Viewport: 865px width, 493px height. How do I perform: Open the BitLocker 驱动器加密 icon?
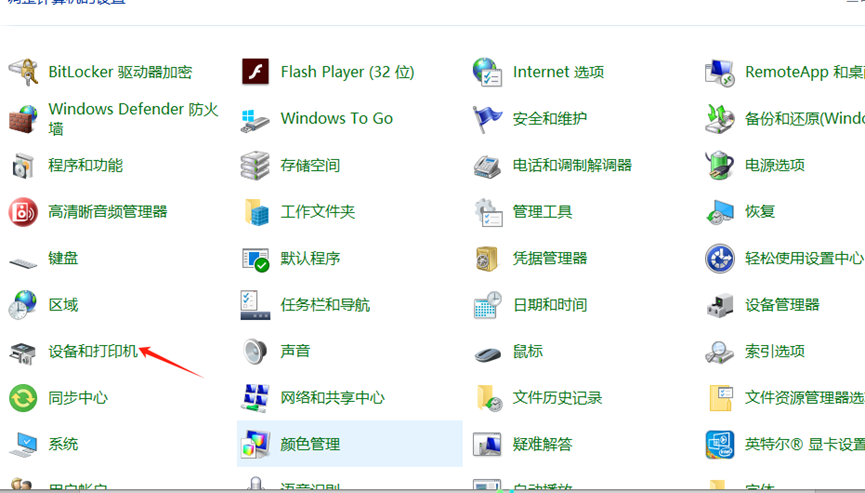tap(23, 72)
